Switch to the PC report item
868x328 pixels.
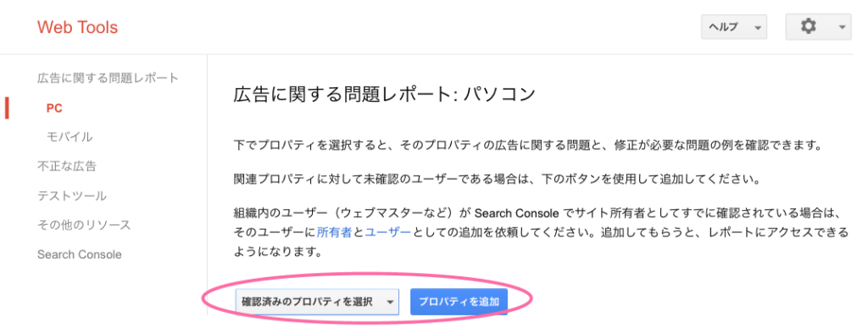click(x=54, y=108)
